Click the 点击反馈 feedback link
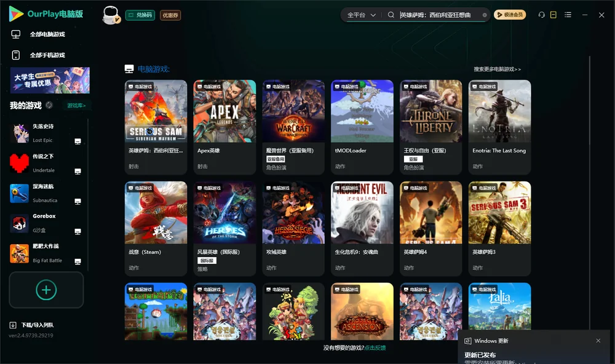 pos(375,348)
